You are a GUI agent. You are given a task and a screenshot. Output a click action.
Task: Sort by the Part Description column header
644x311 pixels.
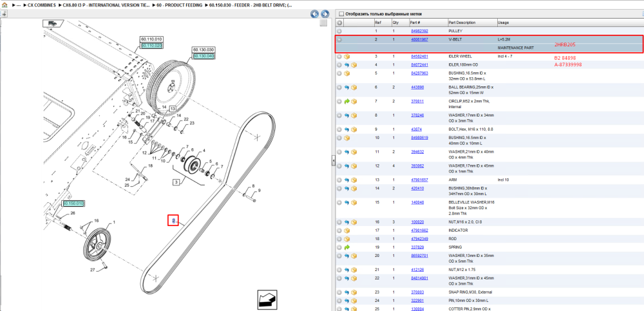[472, 22]
